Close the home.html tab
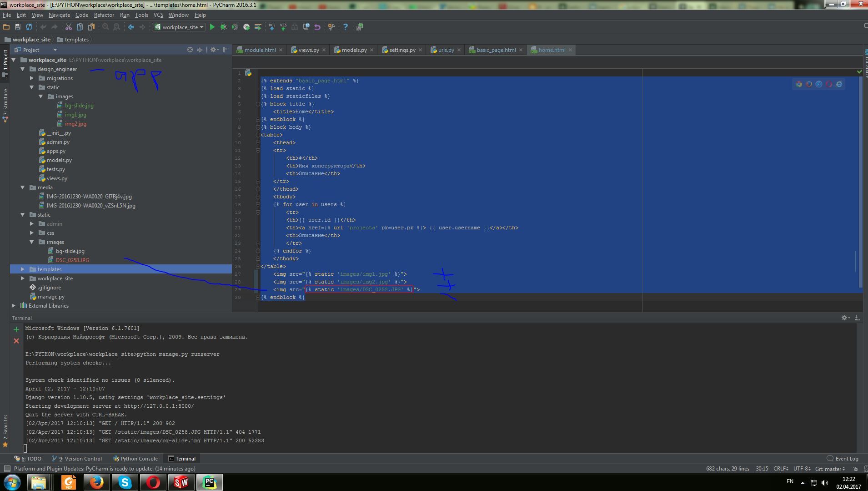 [x=570, y=50]
